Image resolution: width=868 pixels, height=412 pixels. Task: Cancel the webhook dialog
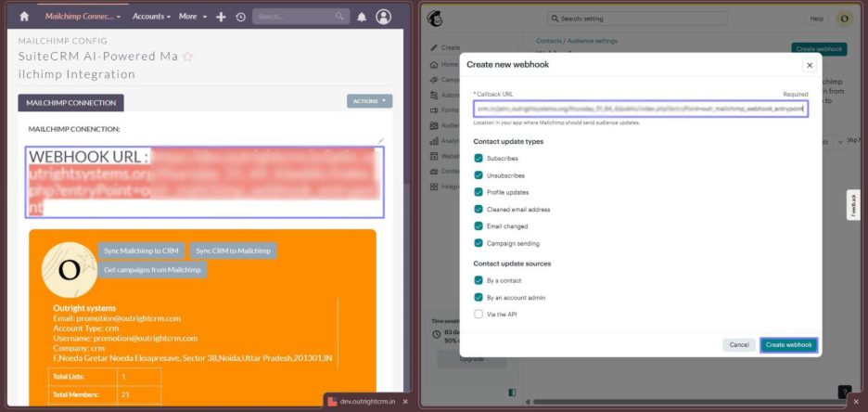point(739,345)
